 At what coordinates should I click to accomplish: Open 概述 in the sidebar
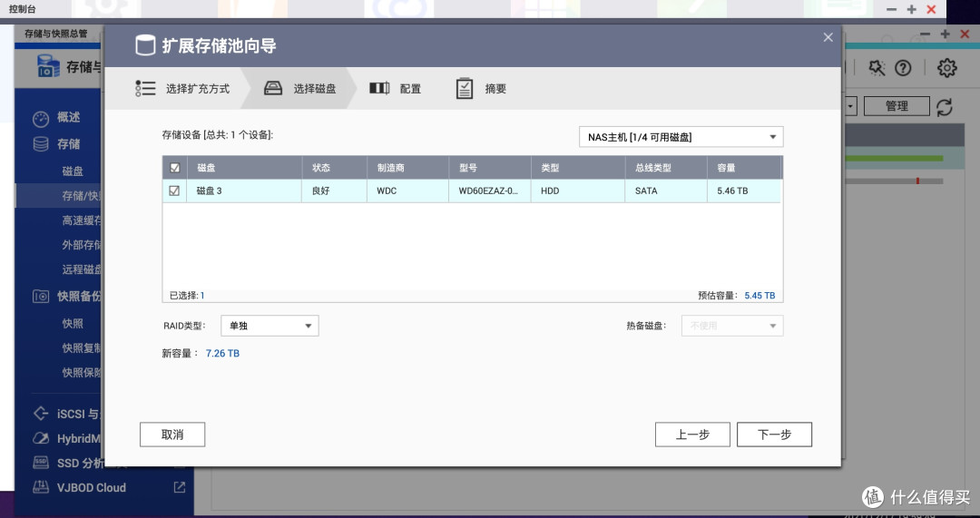68,117
